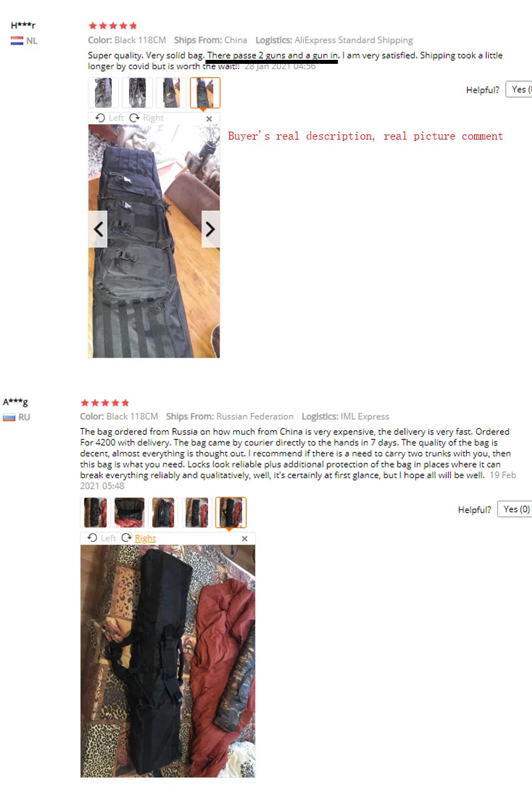Open third thumbnail in H***r review

click(172, 92)
